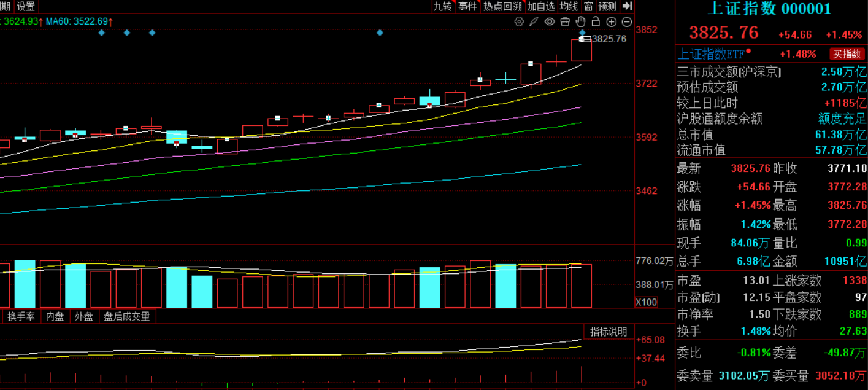Image resolution: width=868 pixels, height=390 pixels.
Task: Click the 均价 value 27.63
Action: pos(853,331)
